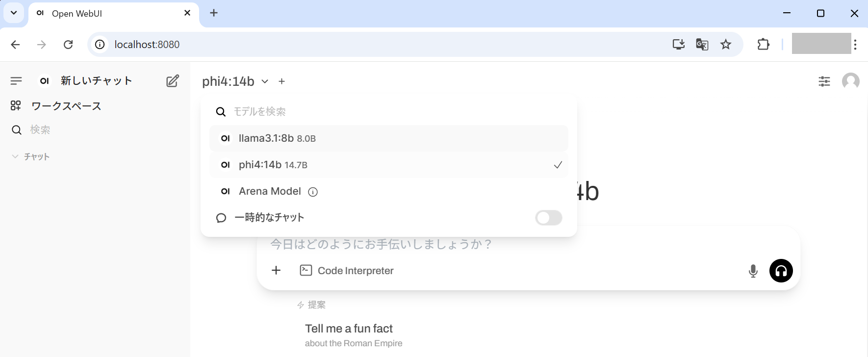
Task: Start call mode with headphone button
Action: [781, 271]
